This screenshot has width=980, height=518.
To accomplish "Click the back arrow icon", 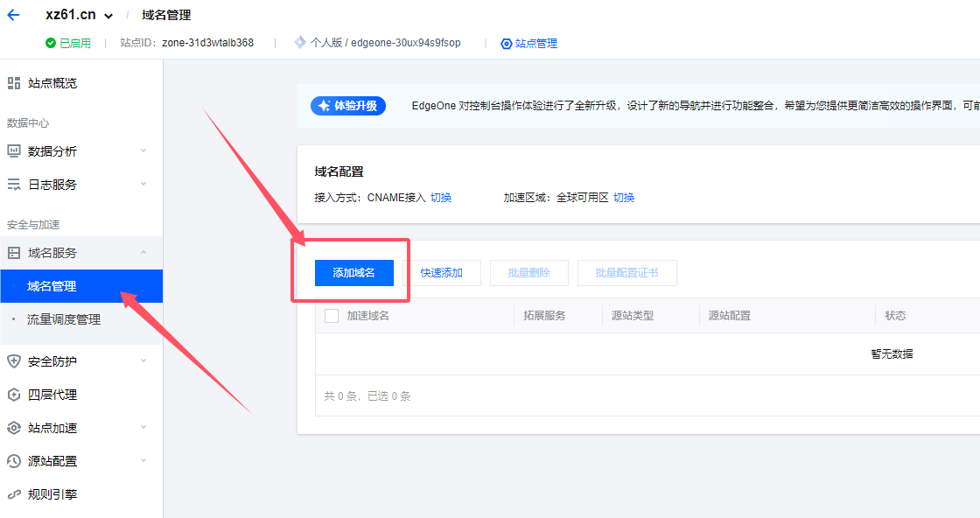I will 13,15.
